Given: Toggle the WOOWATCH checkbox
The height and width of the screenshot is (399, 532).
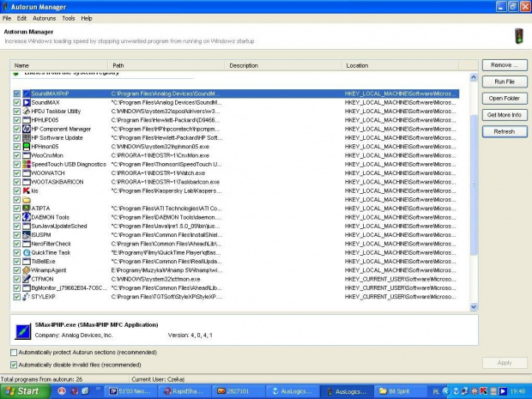Looking at the screenshot, I should pyautogui.click(x=16, y=173).
